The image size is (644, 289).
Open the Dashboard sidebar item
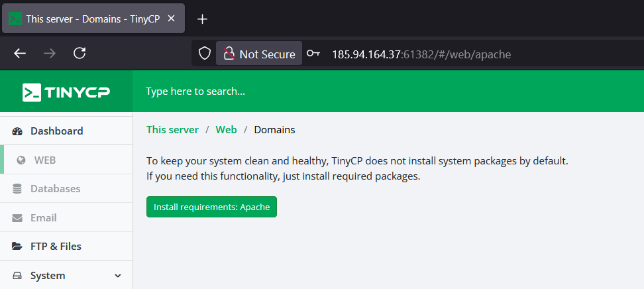pyautogui.click(x=66, y=131)
